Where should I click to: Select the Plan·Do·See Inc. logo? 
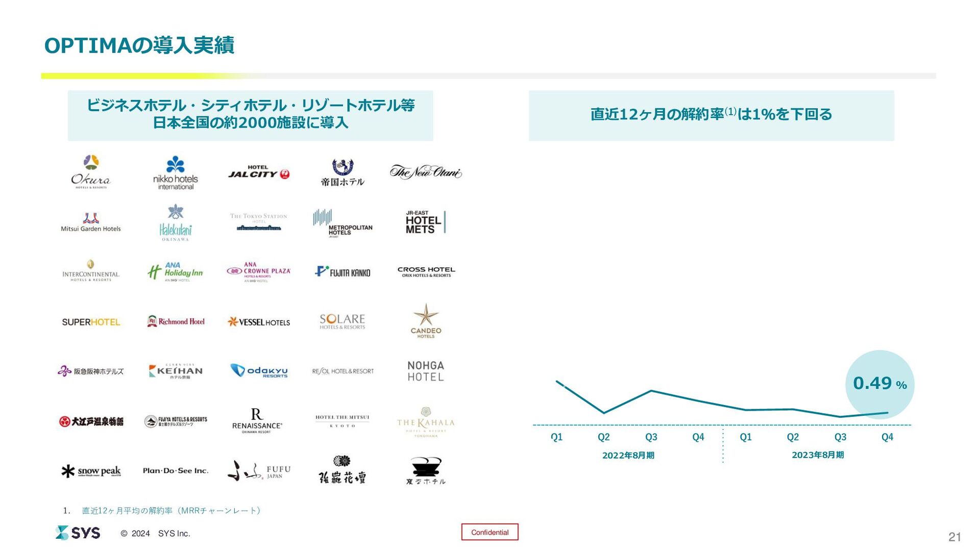tap(175, 471)
